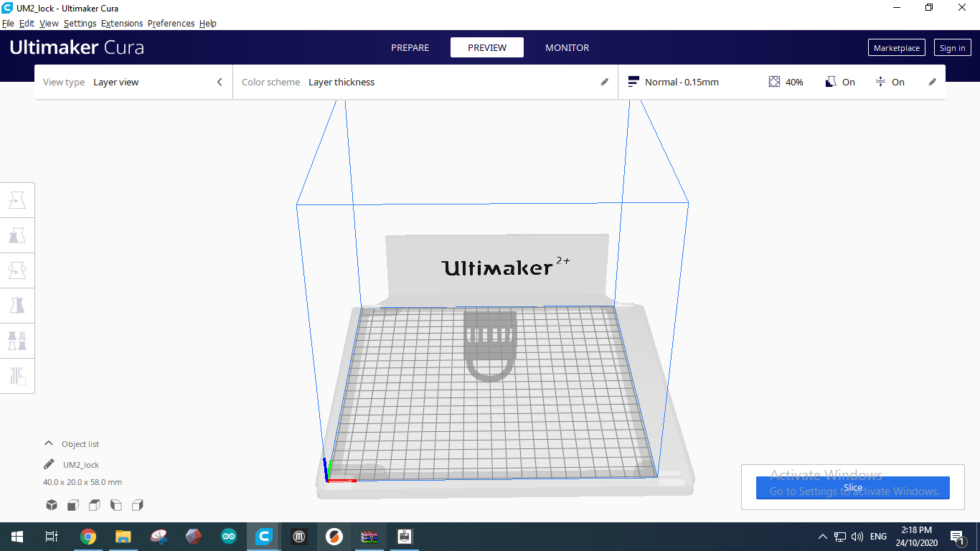Screen dimensions: 980x551
Task: Click the Slice button
Action: pyautogui.click(x=853, y=488)
